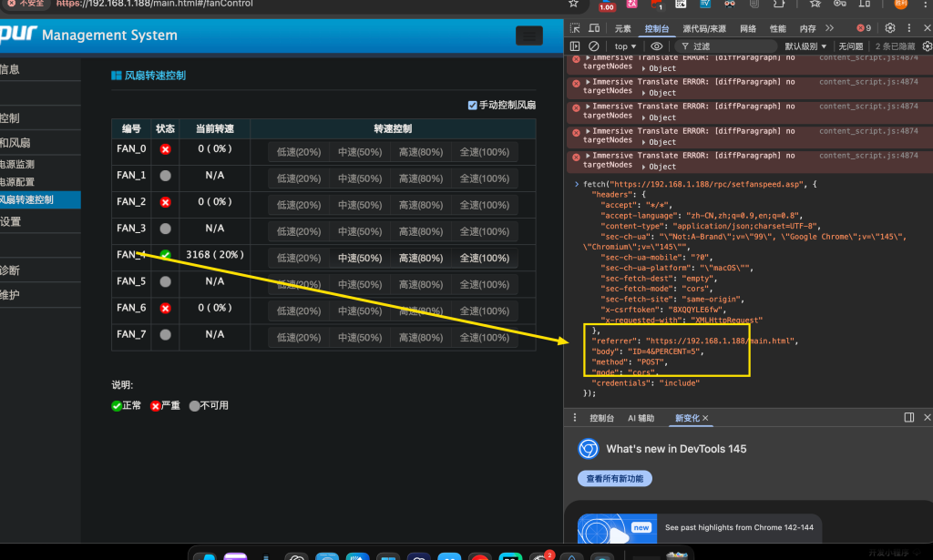This screenshot has width=933, height=560.
Task: Show the console sidebar panel icon
Action: tap(575, 46)
